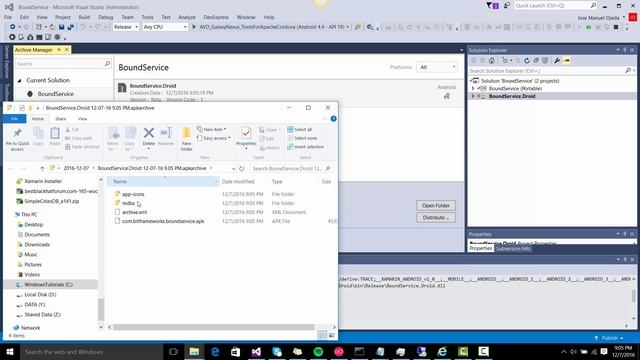The image size is (640, 360).
Task: Open the Any CPU platform dropdown
Action: click(x=164, y=27)
